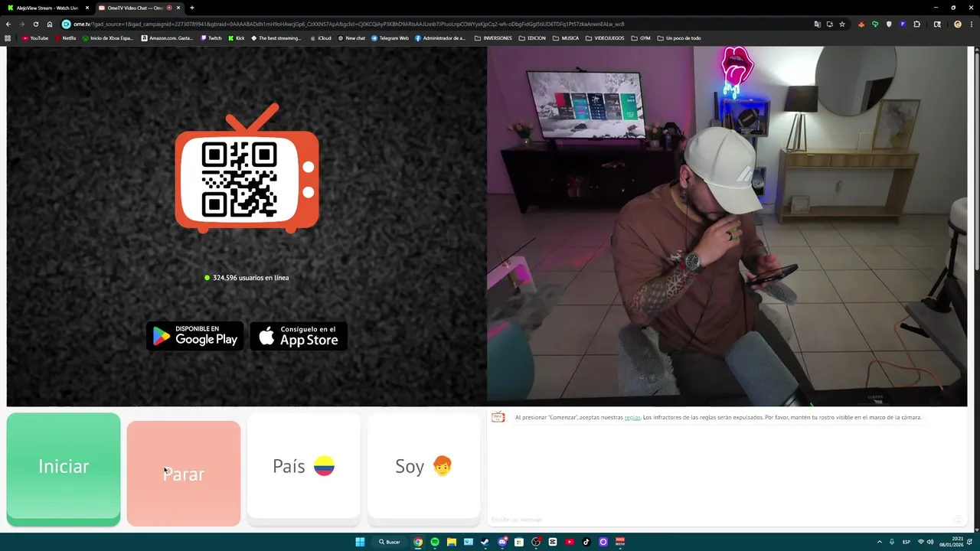Expand the INVERSIONES bookmark folder
The width and height of the screenshot is (980, 551).
493,38
